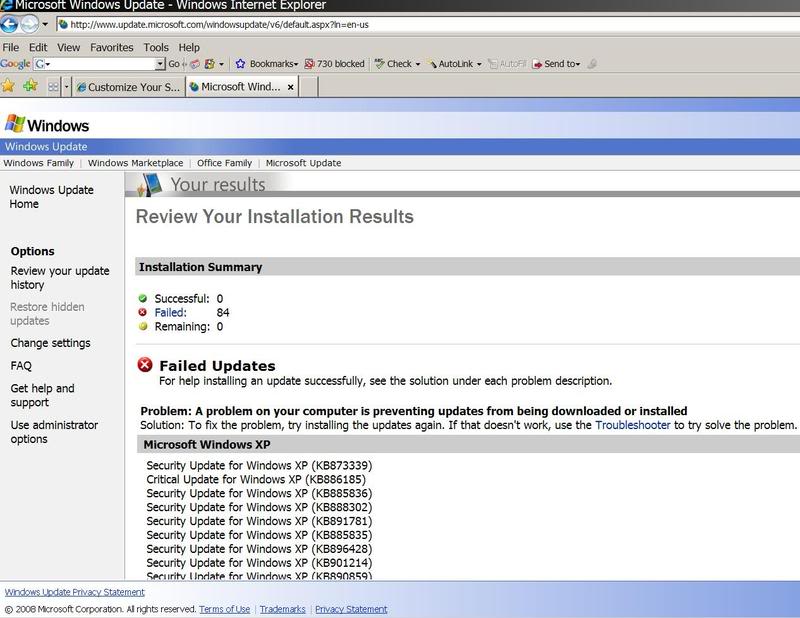Close the Microsoft Wind... tab

[290, 87]
